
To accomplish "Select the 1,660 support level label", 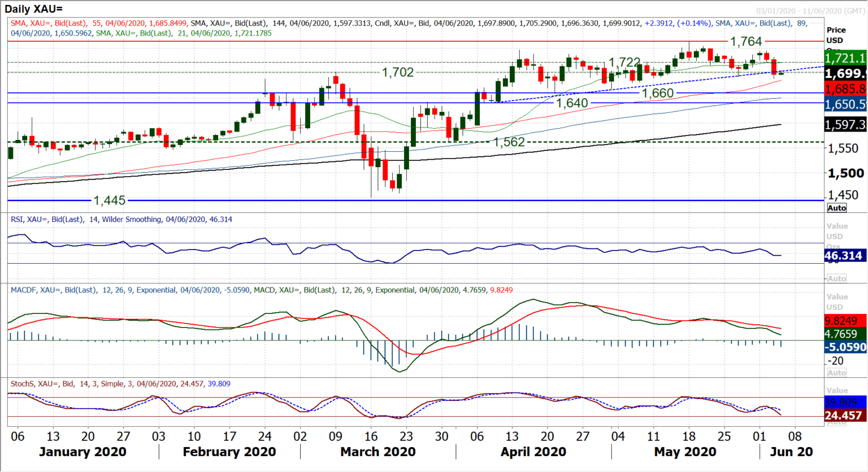I will [658, 93].
